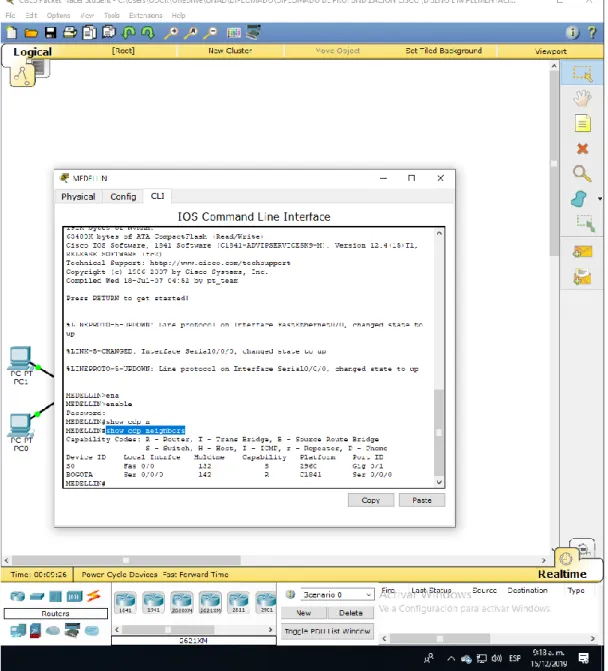Screen dimensions: 608x671
Task: Open the Tools menu
Action: click(112, 15)
